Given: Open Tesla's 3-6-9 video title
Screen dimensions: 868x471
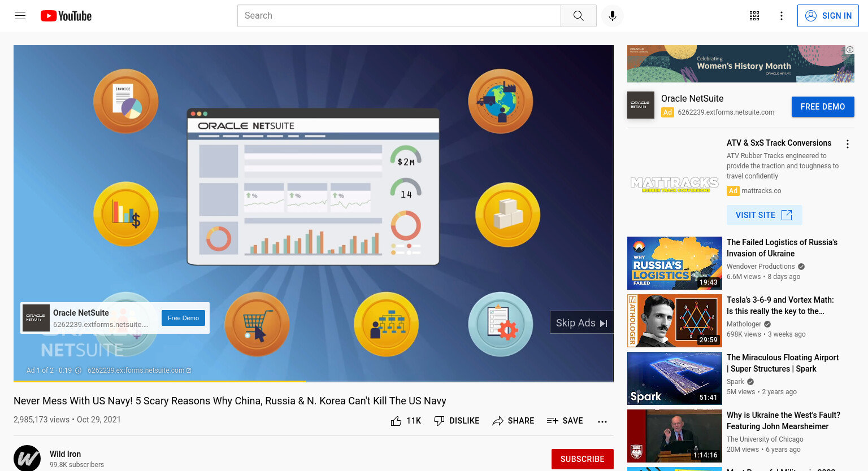Looking at the screenshot, I should (x=780, y=306).
